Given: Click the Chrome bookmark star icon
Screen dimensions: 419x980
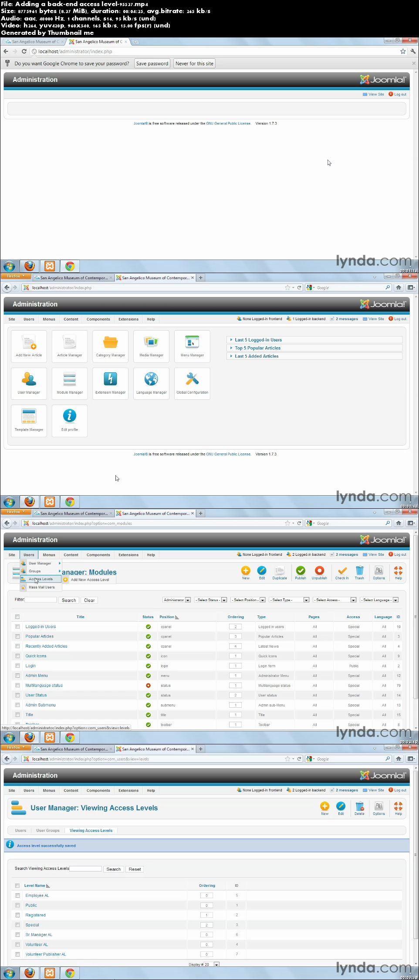Looking at the screenshot, I should (x=403, y=51).
